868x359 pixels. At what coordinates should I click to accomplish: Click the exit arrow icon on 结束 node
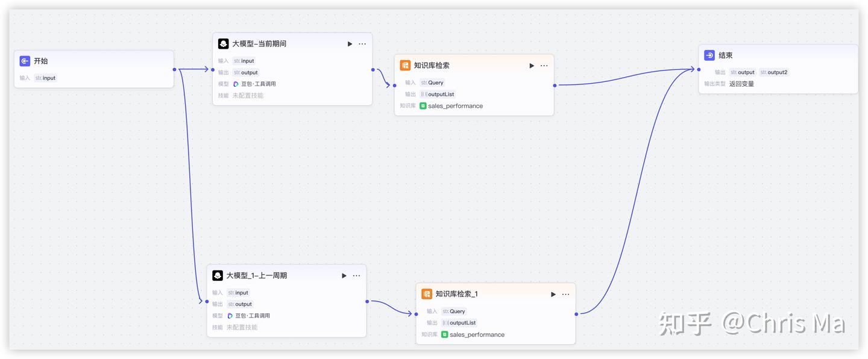tap(709, 55)
